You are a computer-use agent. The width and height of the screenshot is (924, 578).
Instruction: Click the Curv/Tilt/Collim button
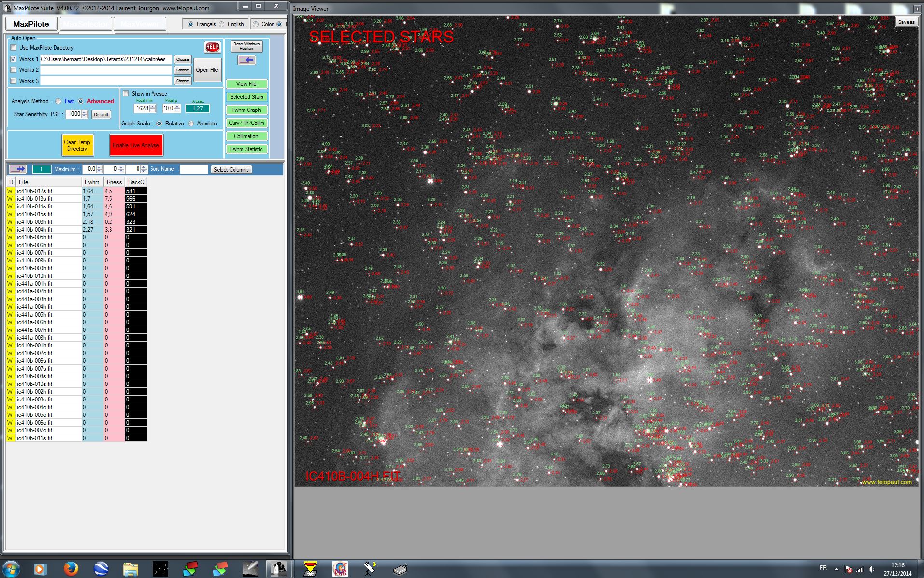246,123
